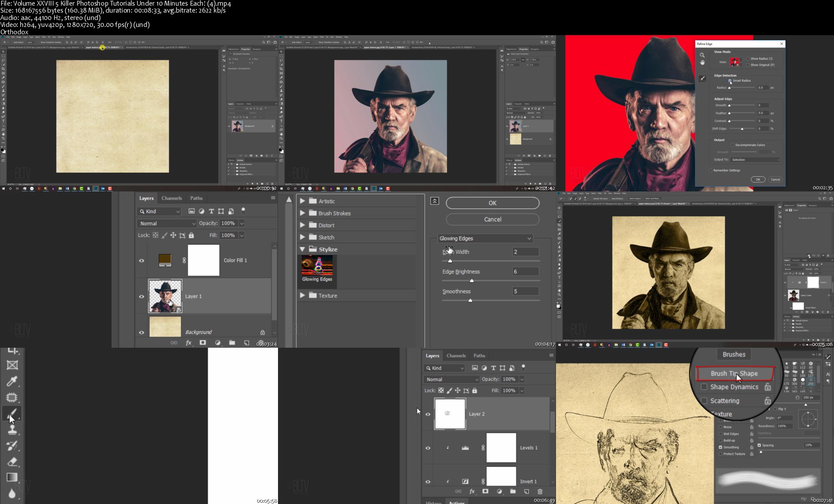
Task: Select the Clone Stamp tool
Action: pyautogui.click(x=12, y=430)
